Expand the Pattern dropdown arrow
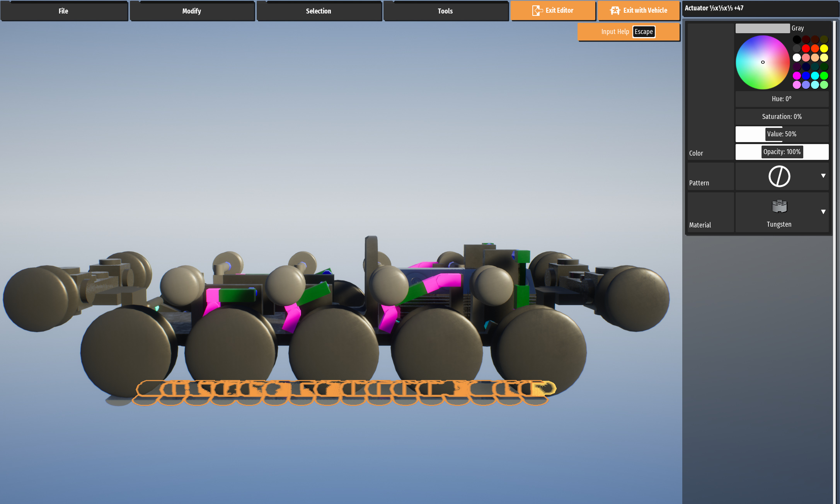 pos(823,176)
